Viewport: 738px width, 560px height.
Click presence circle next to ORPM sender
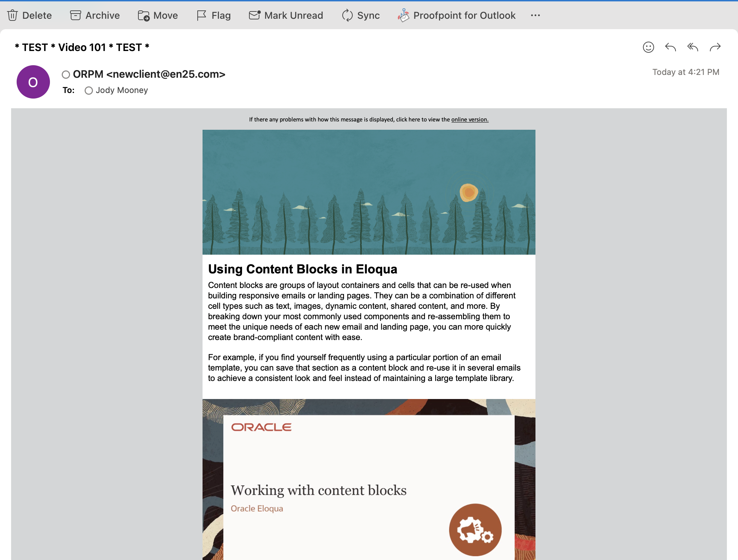pos(66,75)
